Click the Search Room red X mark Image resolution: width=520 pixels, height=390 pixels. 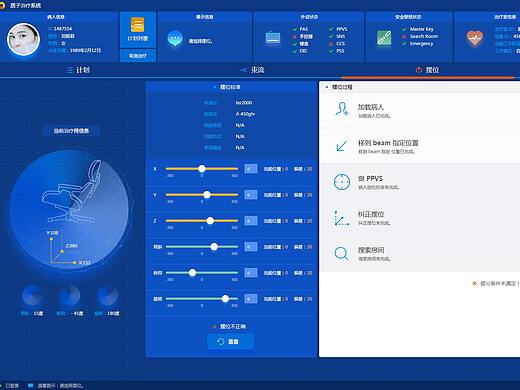(404, 36)
